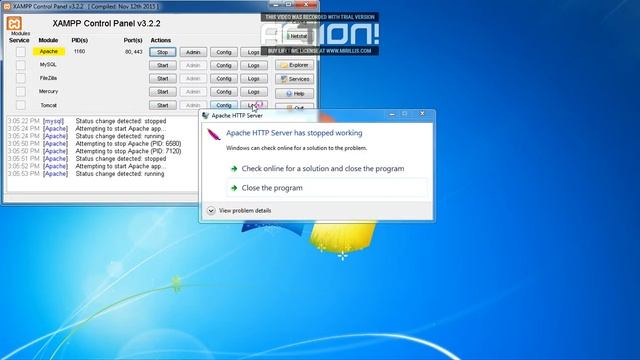The height and width of the screenshot is (360, 640).
Task: Click the Apache HTTP Server title bar icon
Action: point(205,116)
